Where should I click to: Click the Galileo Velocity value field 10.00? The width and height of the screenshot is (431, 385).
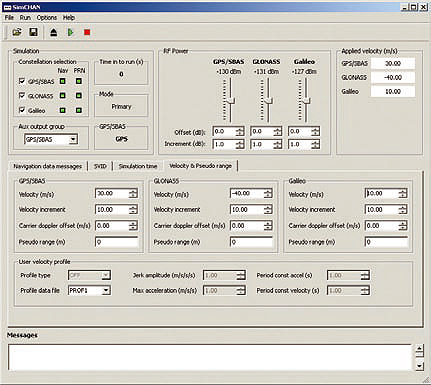point(382,194)
